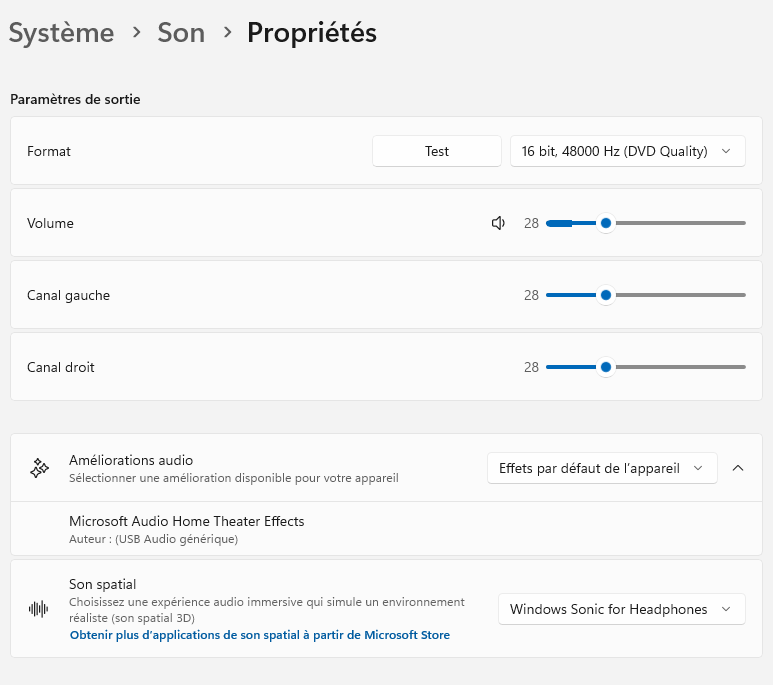The height and width of the screenshot is (685, 773).
Task: Click the Canal gauche slider thumb
Action: point(605,295)
